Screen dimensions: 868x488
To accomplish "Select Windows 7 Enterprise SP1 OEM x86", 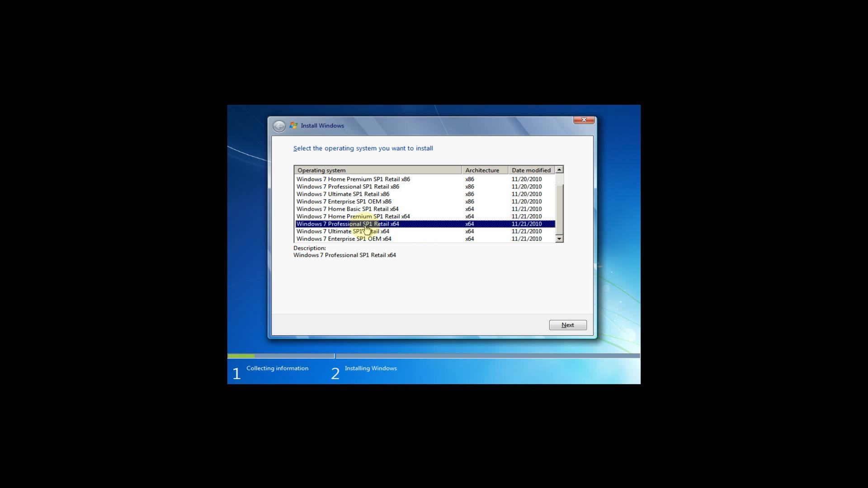I will point(425,202).
